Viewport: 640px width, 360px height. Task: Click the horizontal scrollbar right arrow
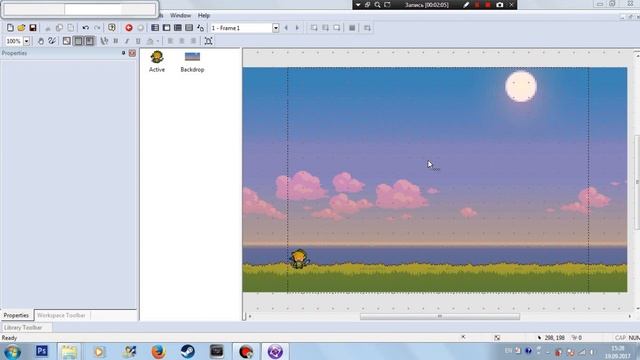[629, 316]
